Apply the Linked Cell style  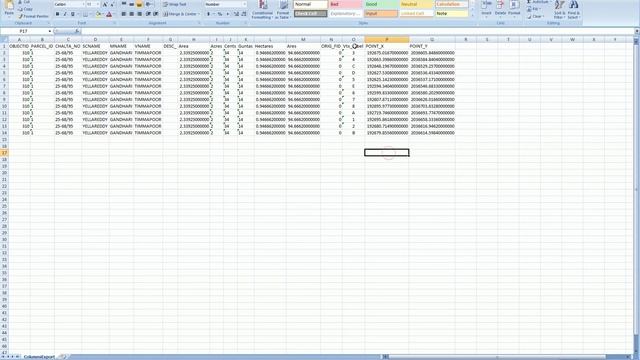point(416,14)
